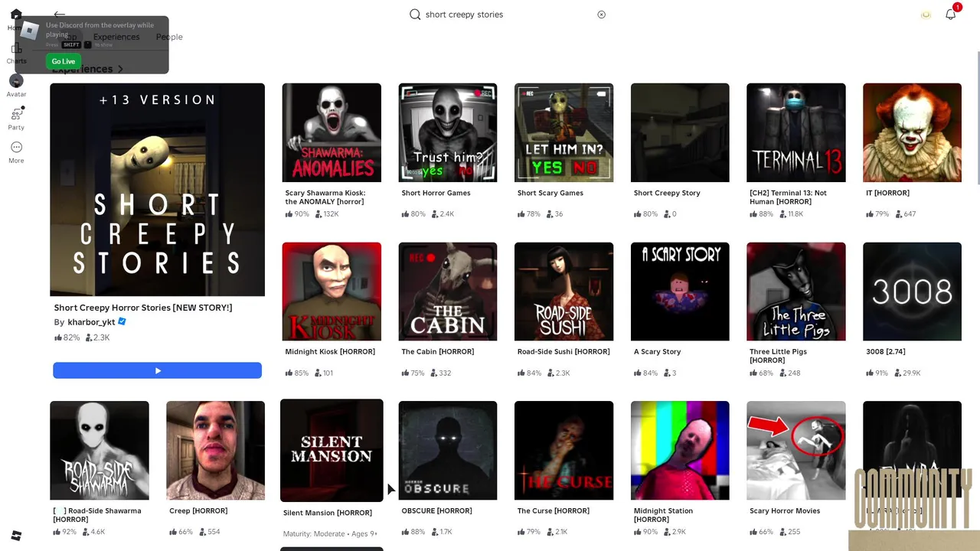
Task: Switch to the Experiences tab
Action: [x=116, y=37]
